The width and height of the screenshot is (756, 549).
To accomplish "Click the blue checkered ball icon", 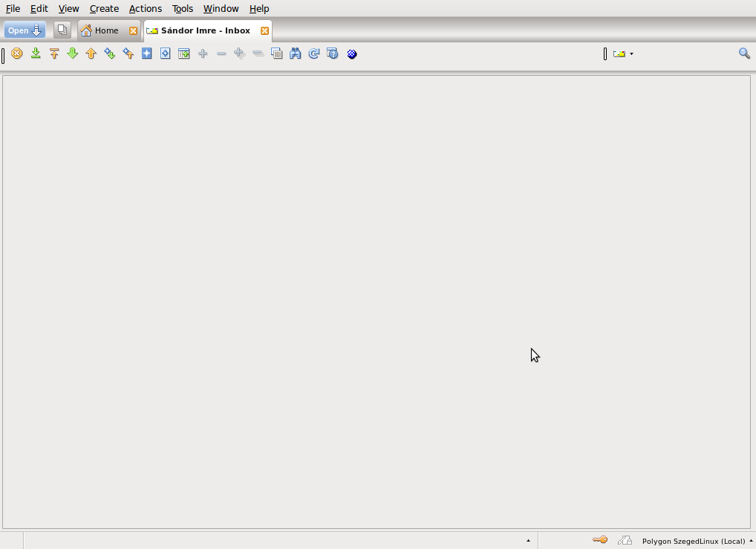I will coord(352,53).
